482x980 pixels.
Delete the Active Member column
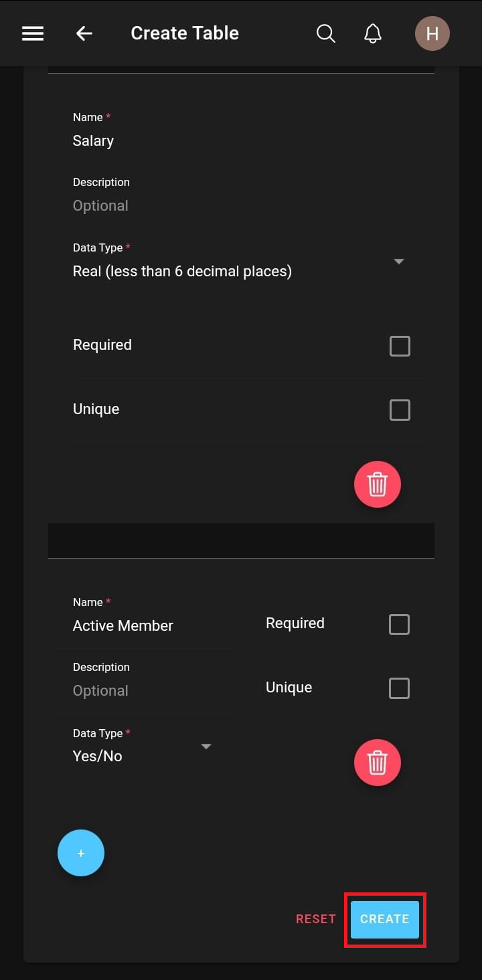[x=378, y=762]
